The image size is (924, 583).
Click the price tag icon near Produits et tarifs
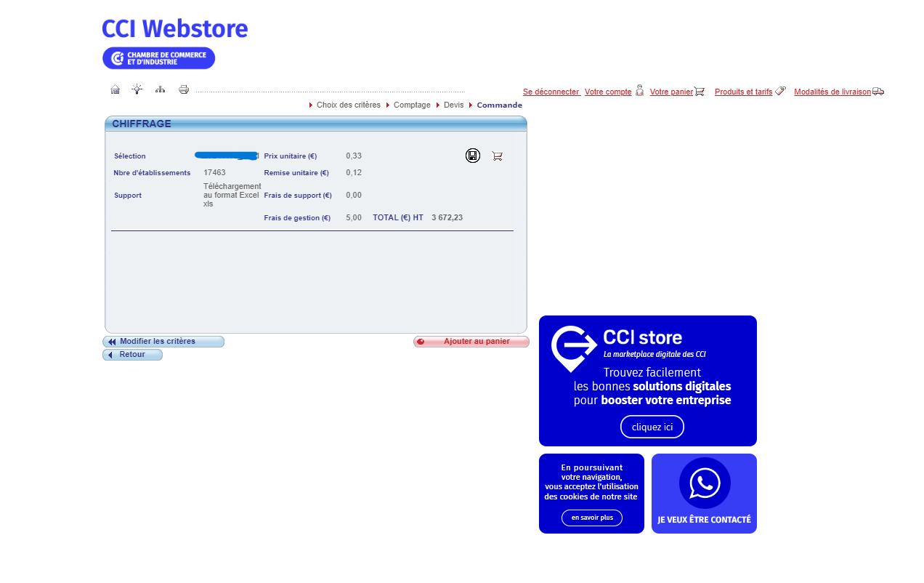pos(780,92)
